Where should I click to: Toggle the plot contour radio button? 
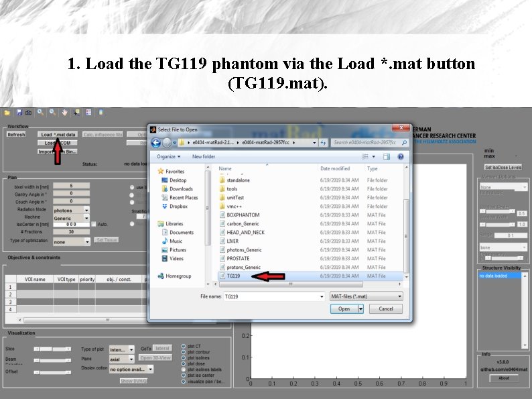pyautogui.click(x=183, y=352)
